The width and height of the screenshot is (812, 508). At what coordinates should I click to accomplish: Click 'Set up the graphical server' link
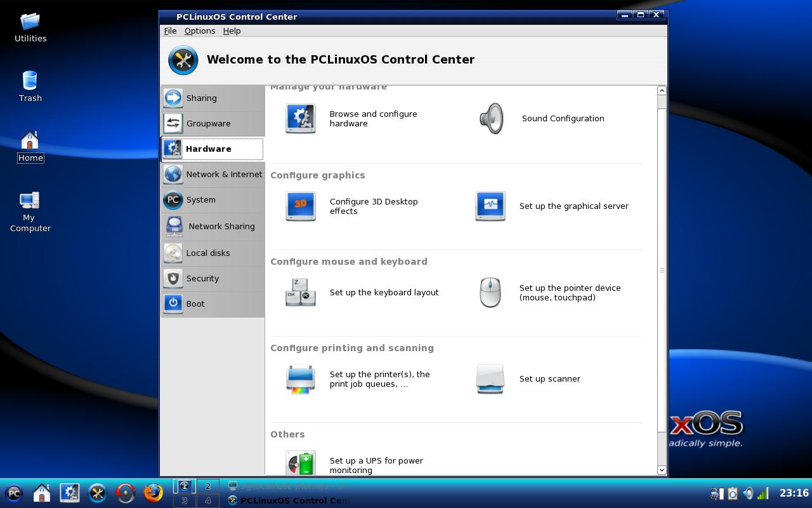(573, 206)
